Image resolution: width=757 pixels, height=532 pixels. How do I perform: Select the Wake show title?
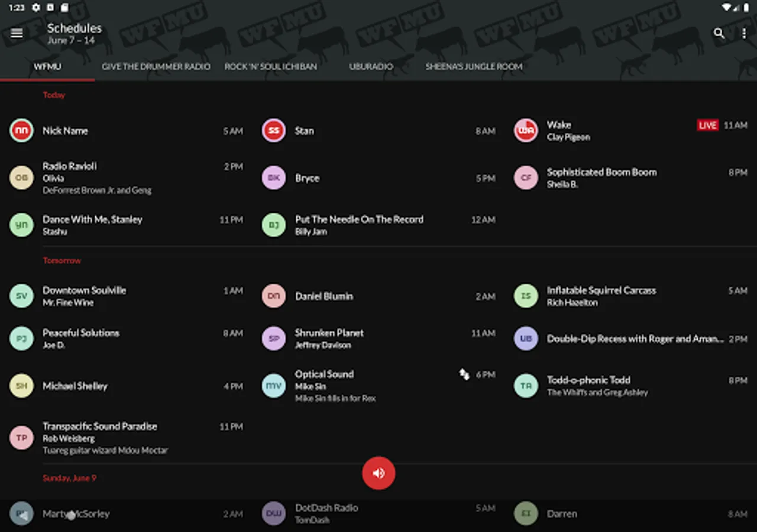pyautogui.click(x=559, y=125)
